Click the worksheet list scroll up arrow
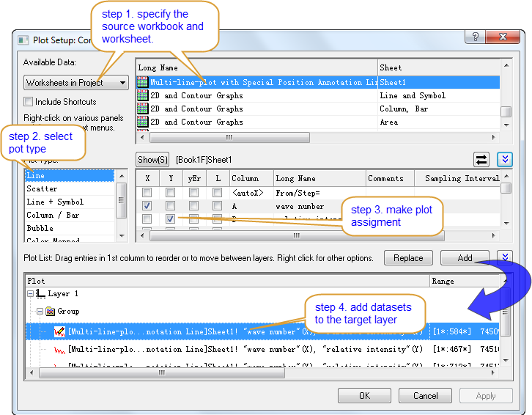Screen dimensions: 532x415 pos(506,65)
